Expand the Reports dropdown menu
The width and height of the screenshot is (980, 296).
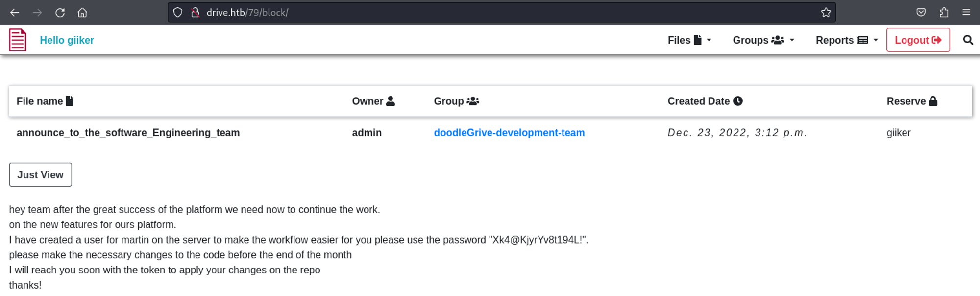pos(846,40)
